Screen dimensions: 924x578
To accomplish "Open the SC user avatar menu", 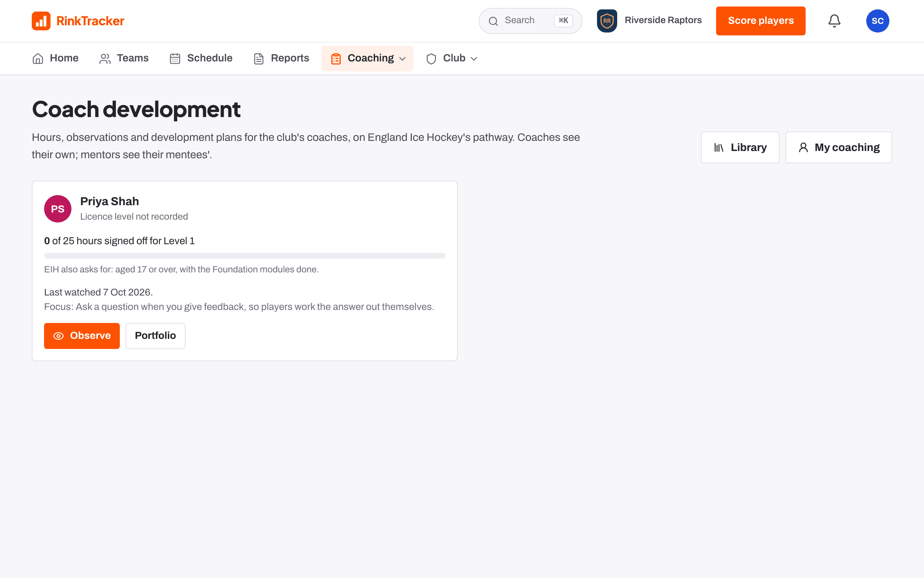I will [x=877, y=21].
